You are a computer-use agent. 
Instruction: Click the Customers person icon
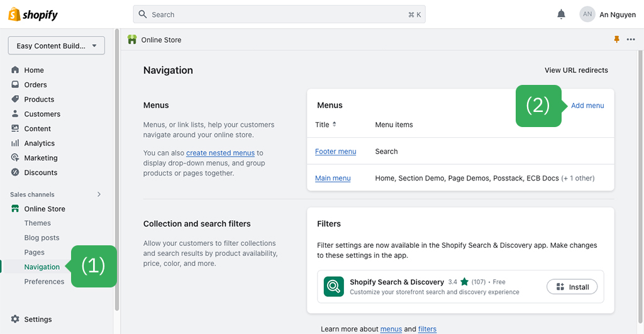tap(15, 113)
